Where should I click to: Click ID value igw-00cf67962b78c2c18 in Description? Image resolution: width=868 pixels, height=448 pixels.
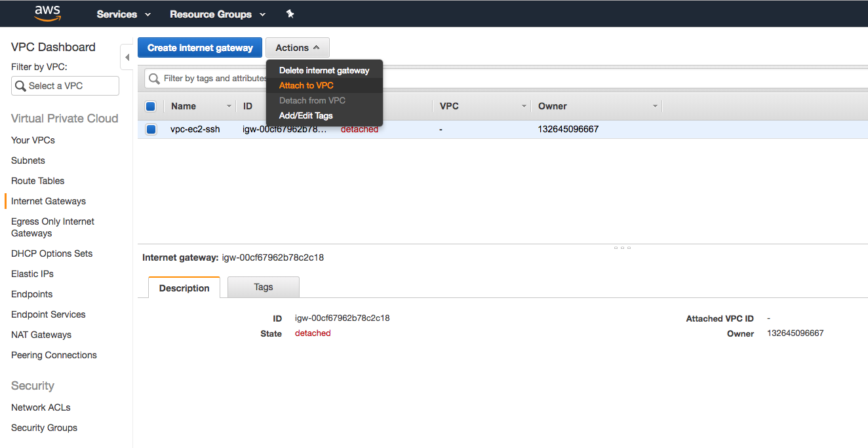(342, 318)
